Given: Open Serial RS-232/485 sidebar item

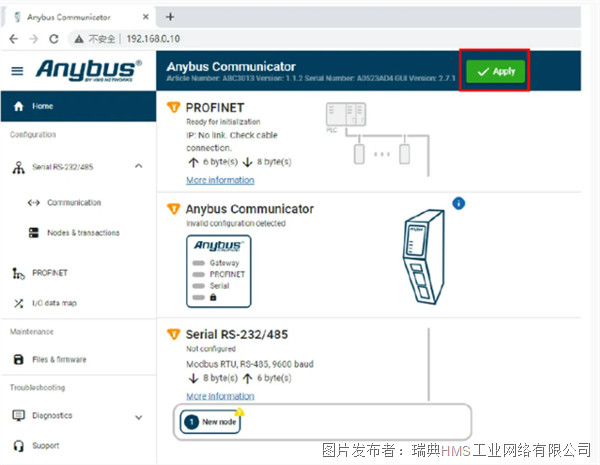Looking at the screenshot, I should pos(78,166).
